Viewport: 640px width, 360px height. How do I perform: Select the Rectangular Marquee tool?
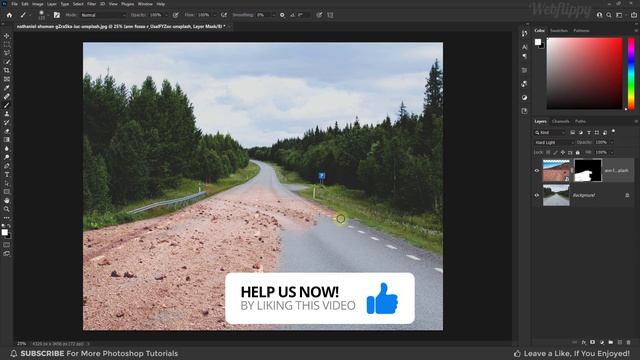7,44
